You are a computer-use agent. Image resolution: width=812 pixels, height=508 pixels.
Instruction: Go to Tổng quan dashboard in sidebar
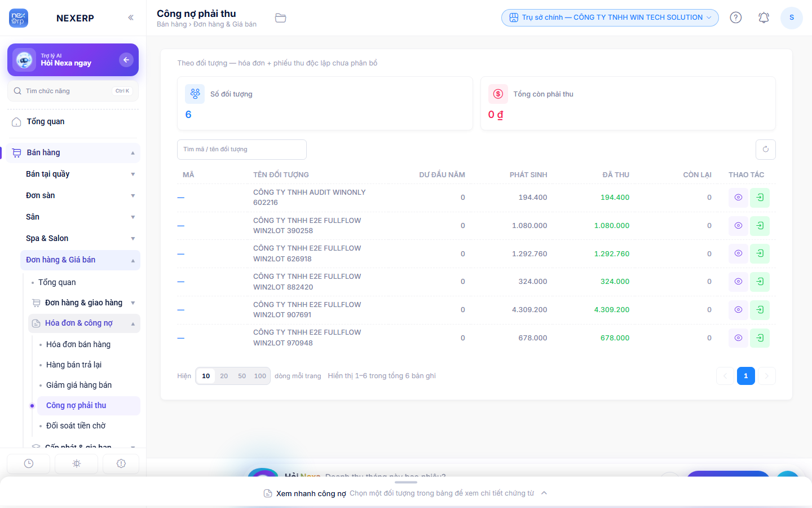click(x=73, y=122)
